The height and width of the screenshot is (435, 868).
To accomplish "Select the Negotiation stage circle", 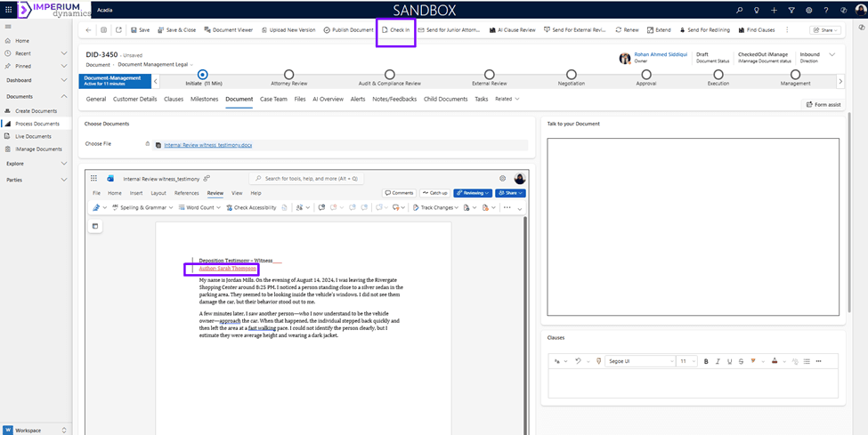I will click(571, 75).
